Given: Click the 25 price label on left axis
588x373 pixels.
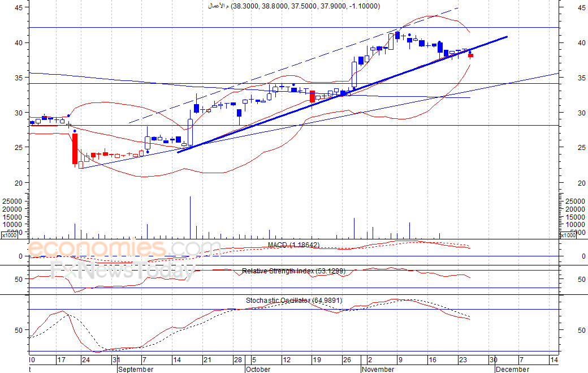Looking at the screenshot, I should click(19, 148).
